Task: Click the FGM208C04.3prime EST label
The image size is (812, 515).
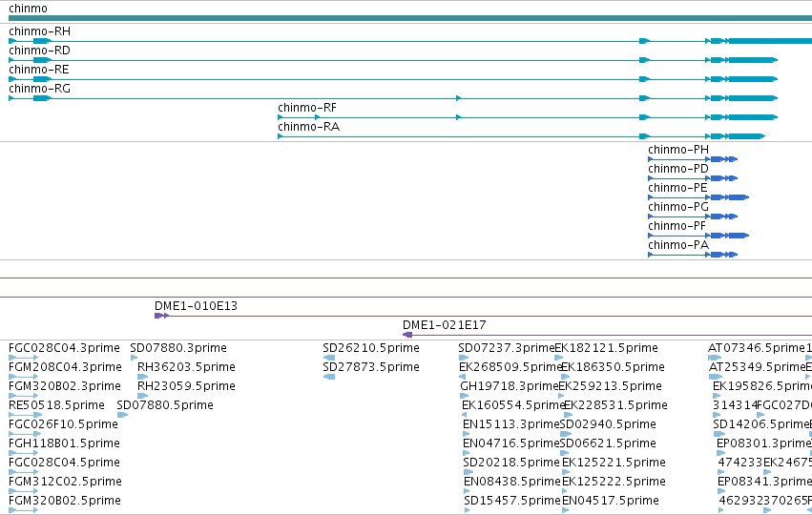Action: 65,367
